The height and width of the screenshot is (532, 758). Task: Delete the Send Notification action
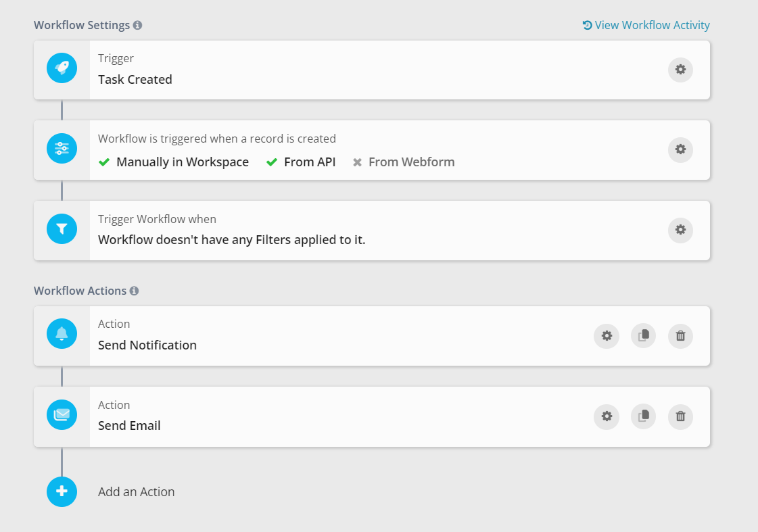click(680, 336)
